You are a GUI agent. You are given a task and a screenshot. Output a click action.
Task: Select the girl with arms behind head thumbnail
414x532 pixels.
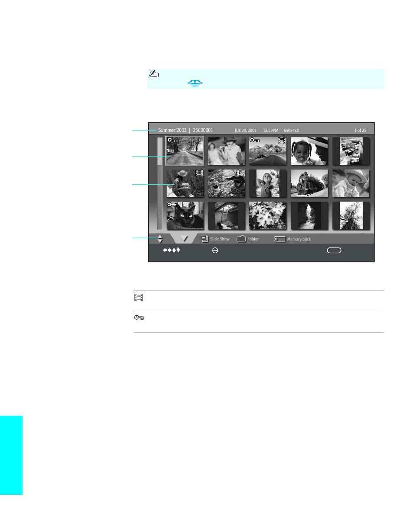[x=268, y=183]
